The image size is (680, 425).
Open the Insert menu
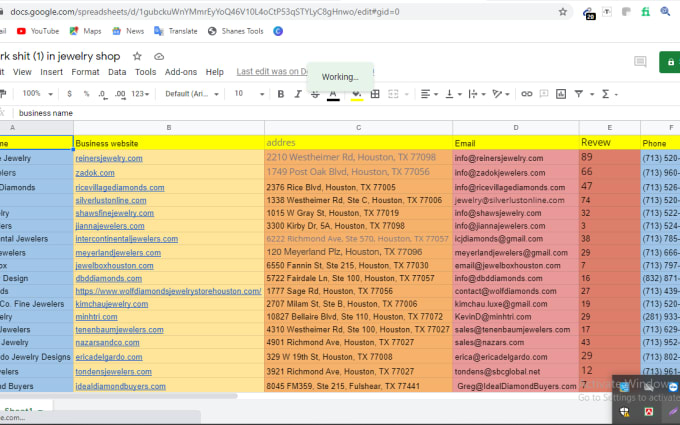52,72
